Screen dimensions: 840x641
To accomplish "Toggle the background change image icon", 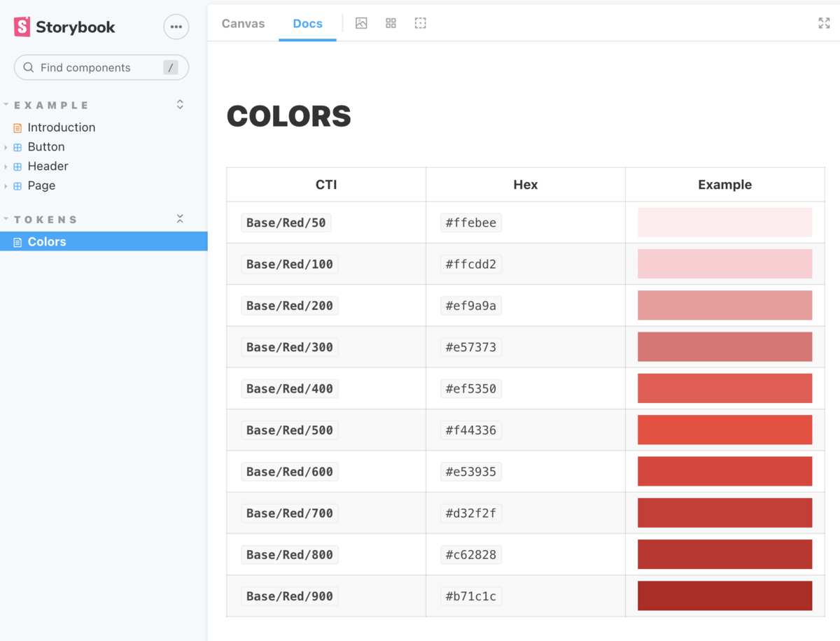I will (x=361, y=23).
